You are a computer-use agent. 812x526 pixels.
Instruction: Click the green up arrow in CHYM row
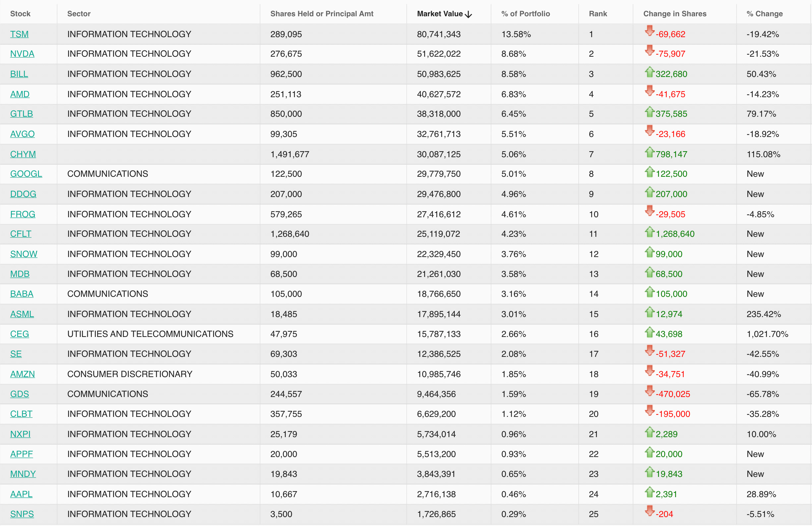[x=649, y=152]
